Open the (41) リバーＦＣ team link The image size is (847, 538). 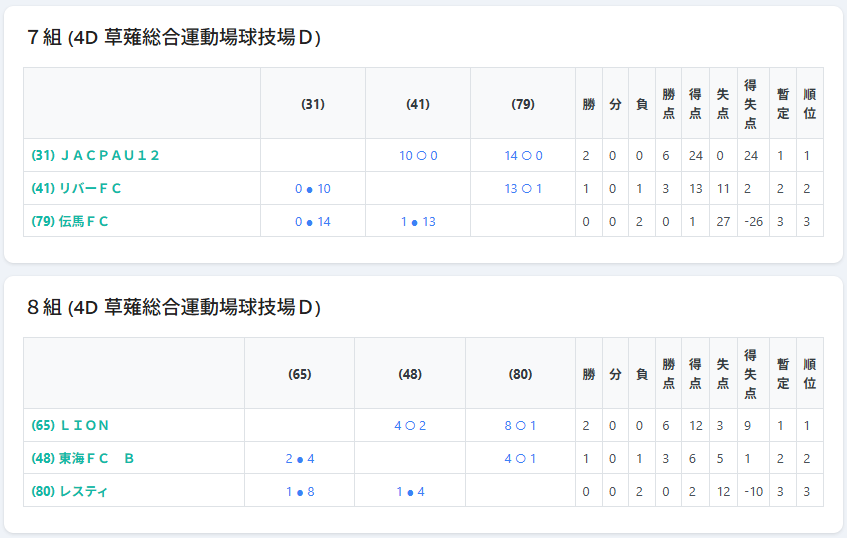click(x=76, y=188)
